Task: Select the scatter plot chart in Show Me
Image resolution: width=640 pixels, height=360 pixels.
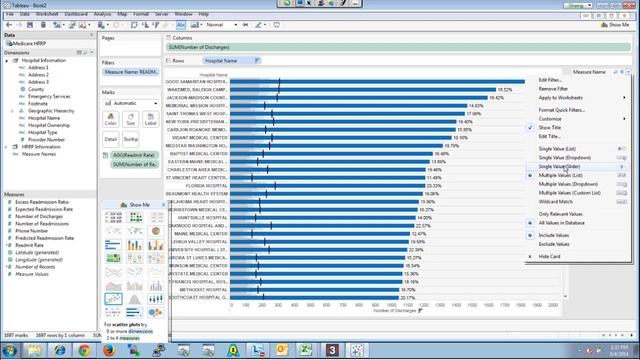Action: (x=113, y=299)
